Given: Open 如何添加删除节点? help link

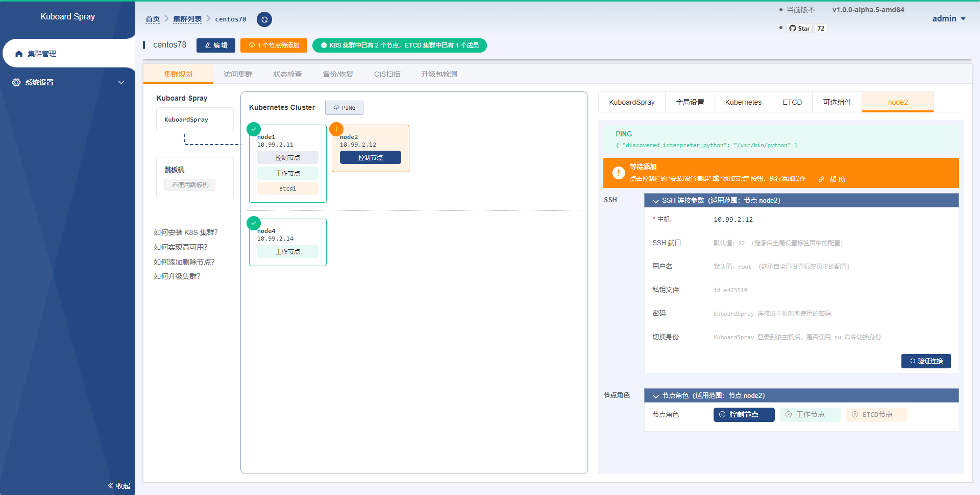Looking at the screenshot, I should (184, 262).
